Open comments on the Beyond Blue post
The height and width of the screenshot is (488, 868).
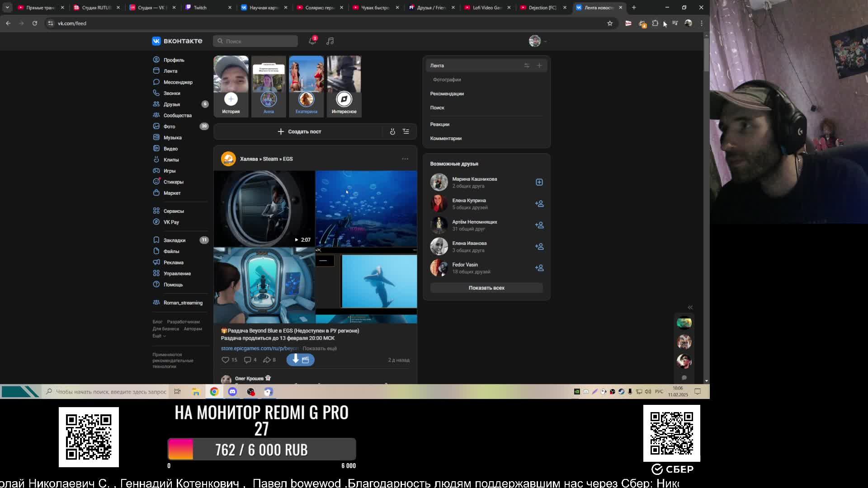[x=248, y=360]
